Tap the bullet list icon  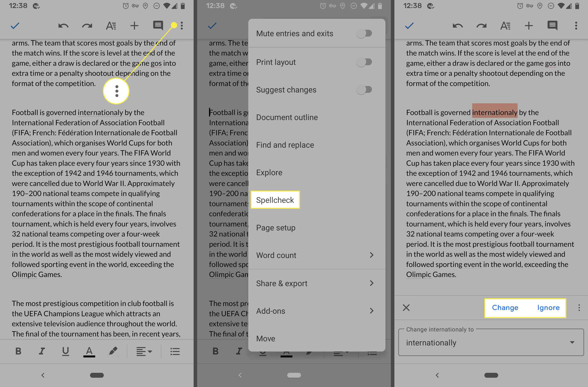click(175, 351)
